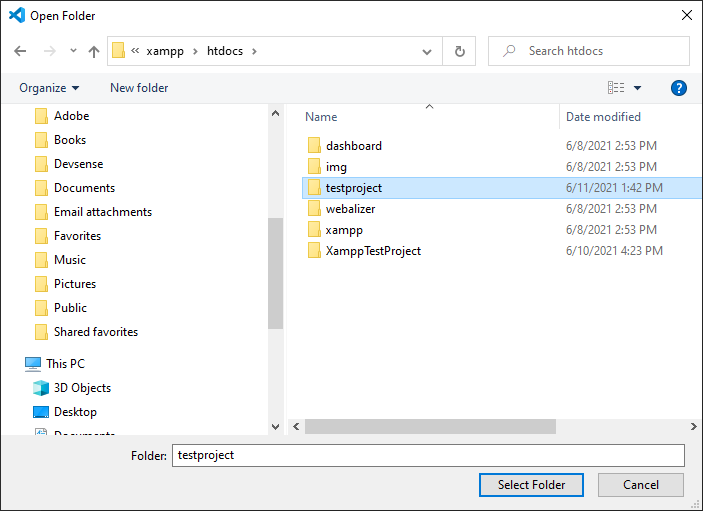Go back using the Back arrow
Viewport: 703px width, 511px height.
point(20,51)
